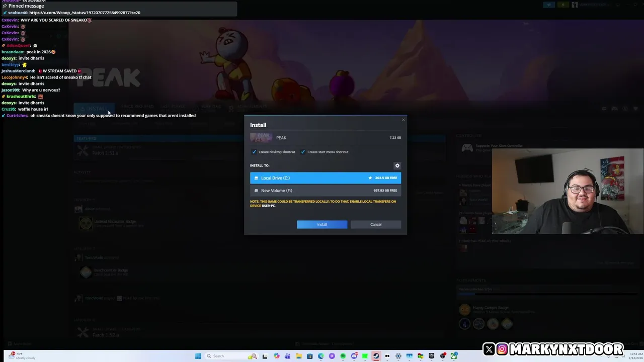Open Microsoft Store taskbar icon
644x362 pixels.
pyautogui.click(x=309, y=356)
